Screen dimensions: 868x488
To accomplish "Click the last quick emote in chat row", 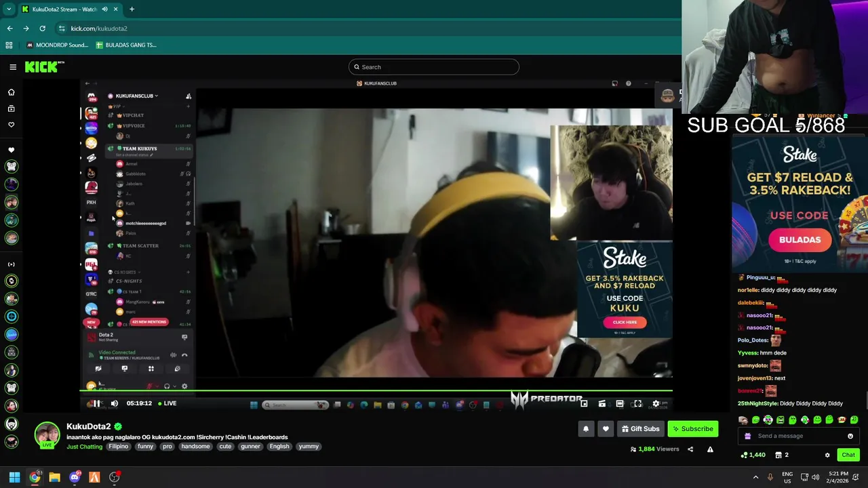I will click(854, 420).
